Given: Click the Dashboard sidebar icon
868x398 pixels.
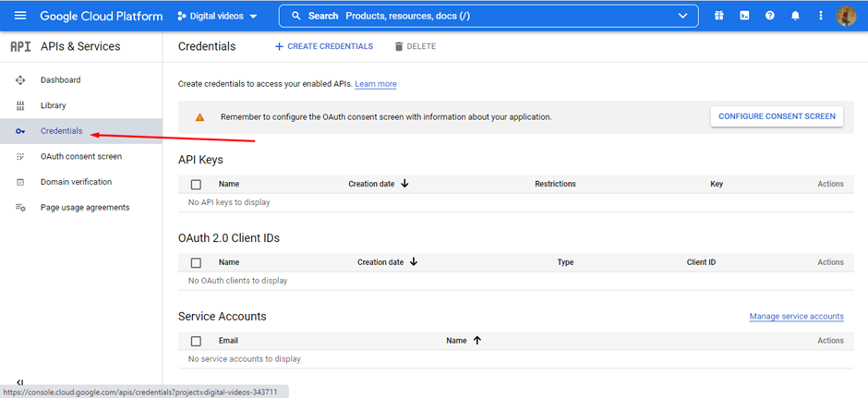Looking at the screenshot, I should pyautogui.click(x=20, y=80).
